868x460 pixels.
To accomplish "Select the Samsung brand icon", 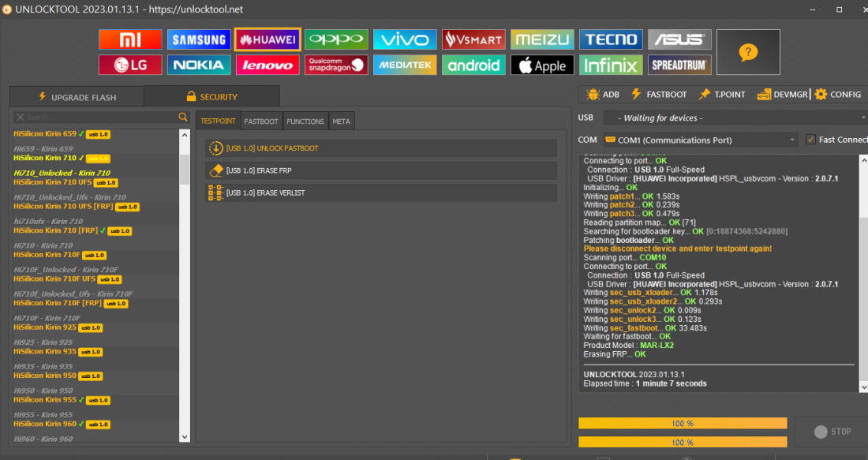I will pyautogui.click(x=199, y=40).
